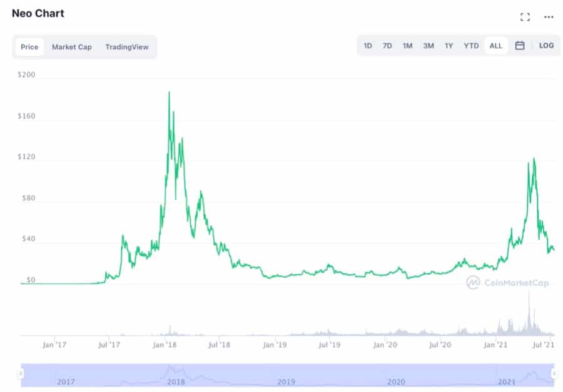Select the 7D time range
This screenshot has height=392, width=563.
pyautogui.click(x=387, y=46)
